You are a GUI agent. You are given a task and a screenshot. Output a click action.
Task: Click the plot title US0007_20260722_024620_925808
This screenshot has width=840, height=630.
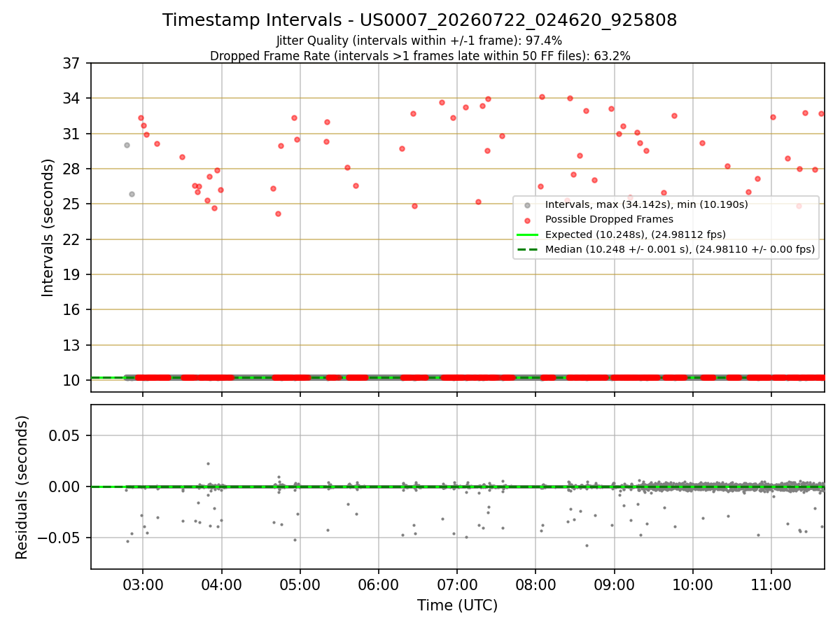pyautogui.click(x=420, y=20)
